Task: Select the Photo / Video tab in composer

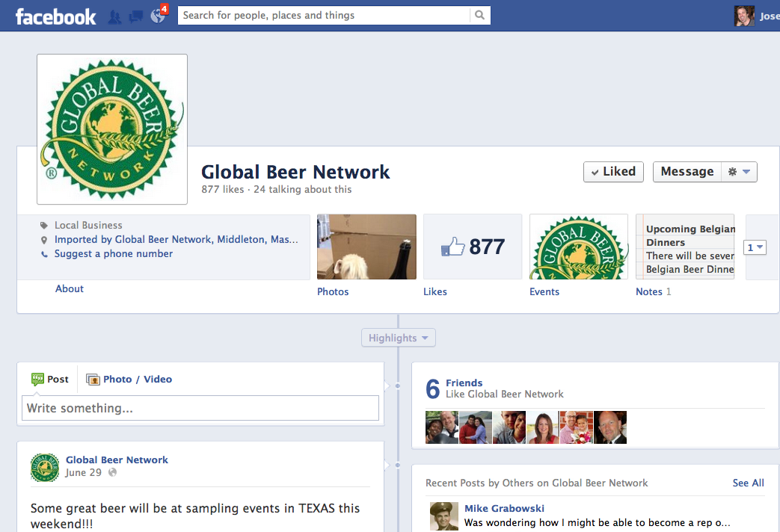Action: [129, 380]
